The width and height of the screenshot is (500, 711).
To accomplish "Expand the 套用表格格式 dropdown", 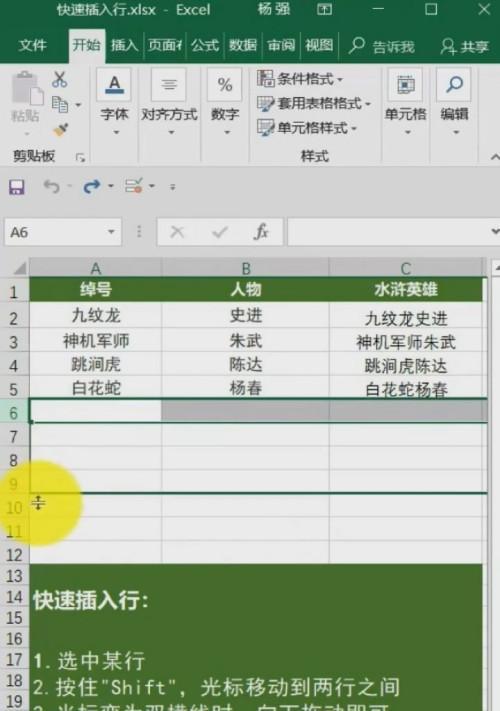I will tap(314, 103).
